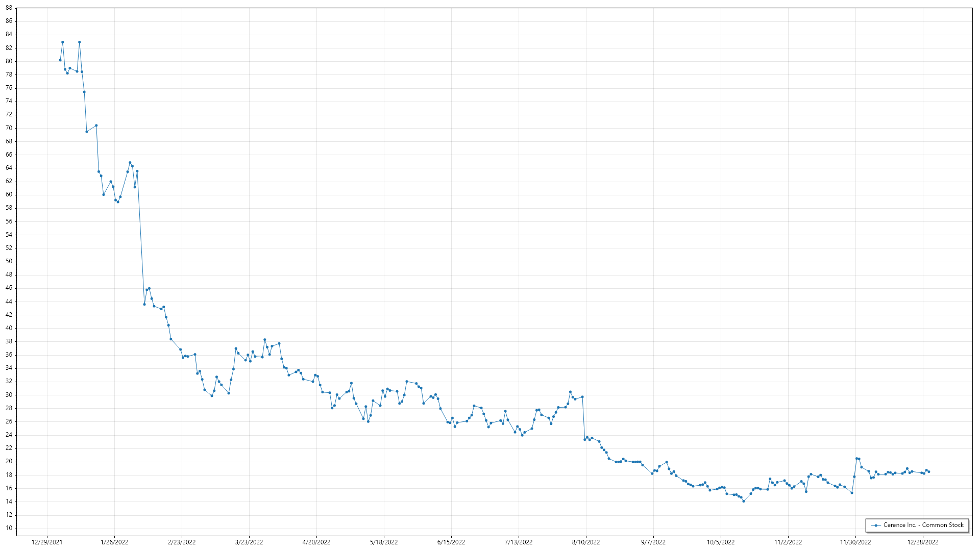Click the Cerence Inc. legend line marker

(x=876, y=525)
